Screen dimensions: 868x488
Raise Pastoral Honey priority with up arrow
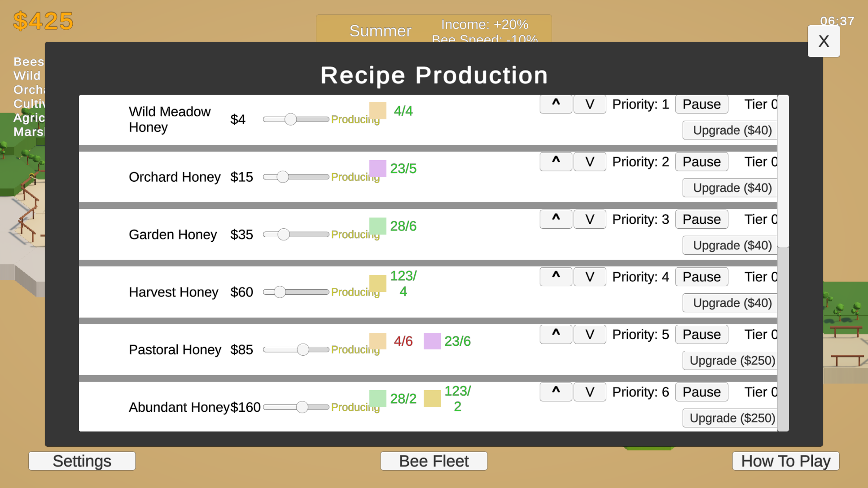click(x=556, y=334)
